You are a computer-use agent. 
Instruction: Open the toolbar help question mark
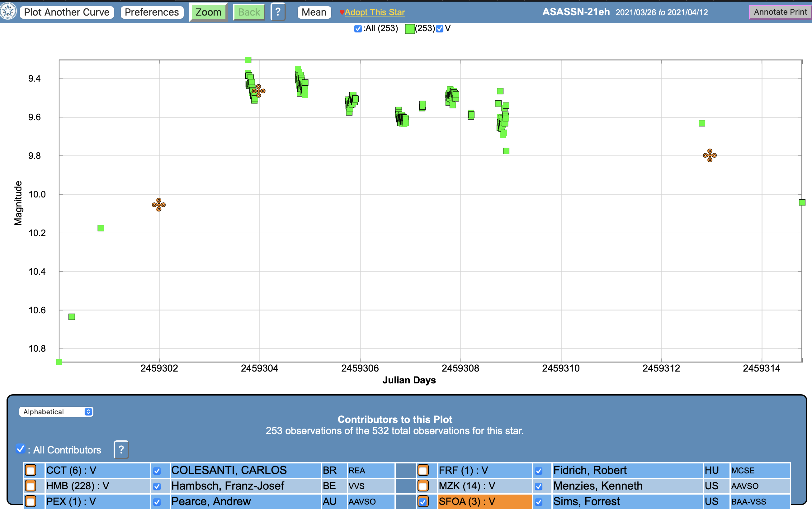[278, 12]
